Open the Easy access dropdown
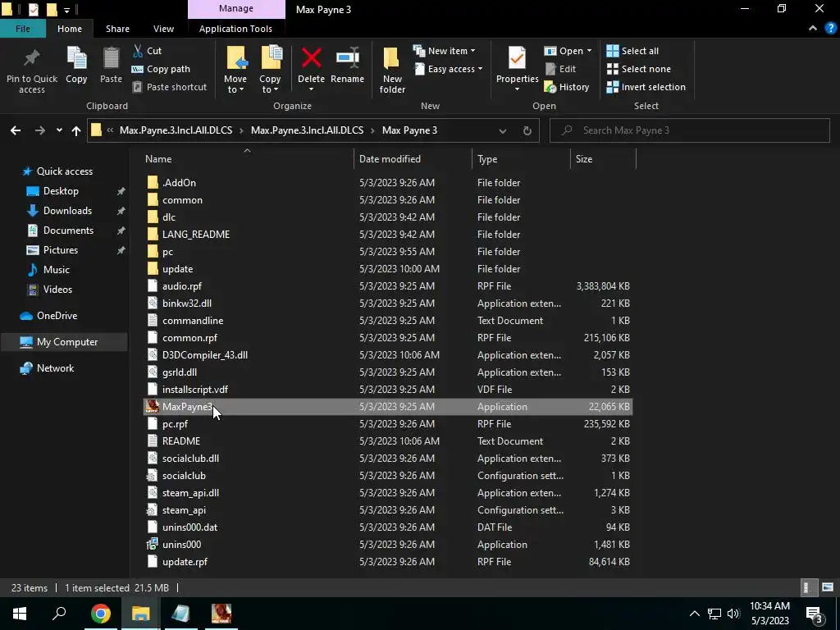The image size is (840, 630). (448, 69)
